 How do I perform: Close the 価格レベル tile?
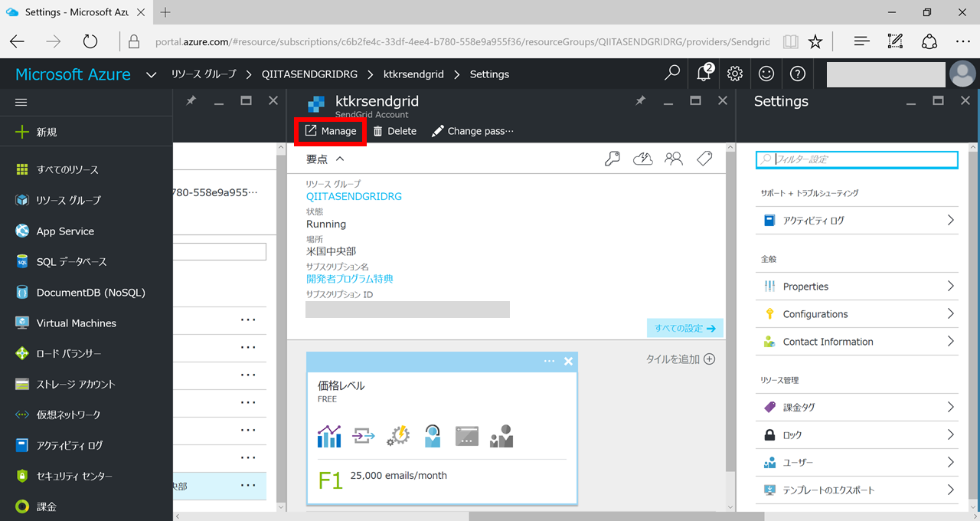pyautogui.click(x=568, y=361)
